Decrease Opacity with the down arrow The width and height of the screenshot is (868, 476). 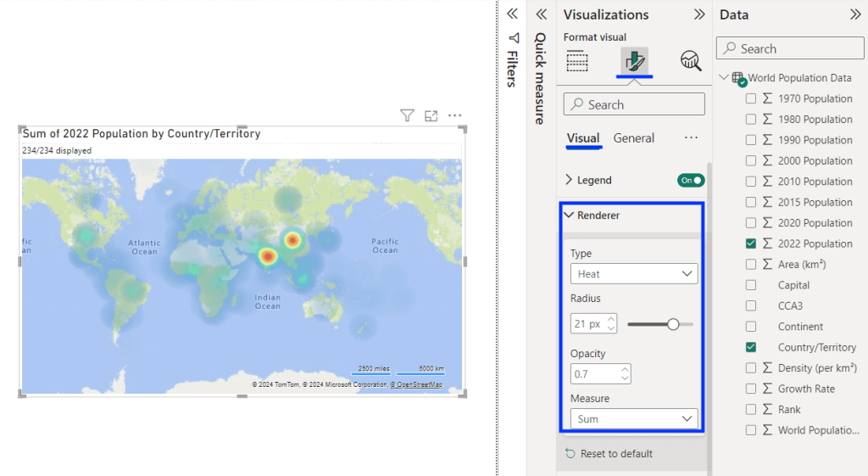[x=625, y=378]
